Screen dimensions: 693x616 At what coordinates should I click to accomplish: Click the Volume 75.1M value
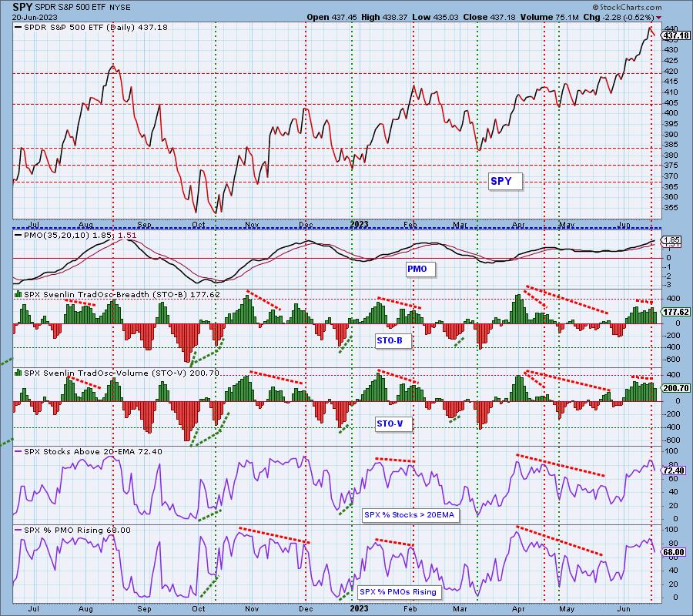[549, 17]
